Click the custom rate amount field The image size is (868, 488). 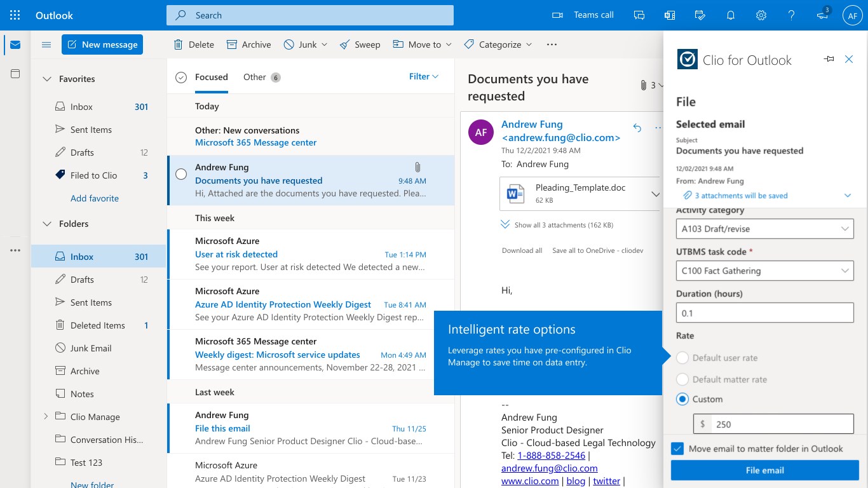tap(773, 424)
